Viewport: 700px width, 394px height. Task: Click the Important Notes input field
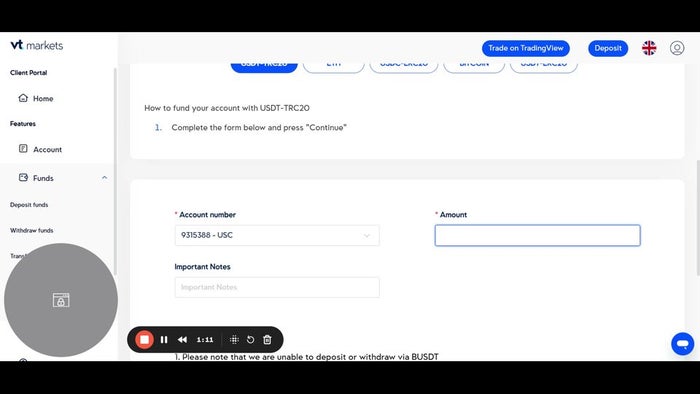pyautogui.click(x=277, y=287)
